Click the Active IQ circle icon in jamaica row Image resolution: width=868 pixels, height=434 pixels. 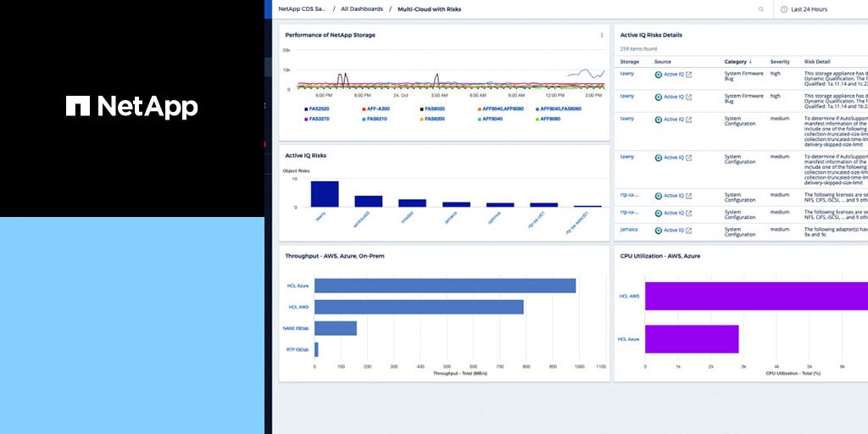659,230
